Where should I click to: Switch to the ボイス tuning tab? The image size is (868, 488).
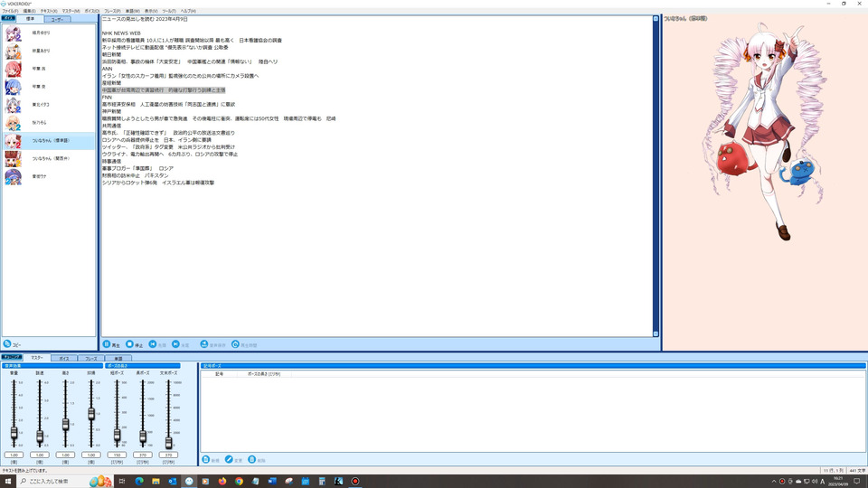[x=64, y=359]
